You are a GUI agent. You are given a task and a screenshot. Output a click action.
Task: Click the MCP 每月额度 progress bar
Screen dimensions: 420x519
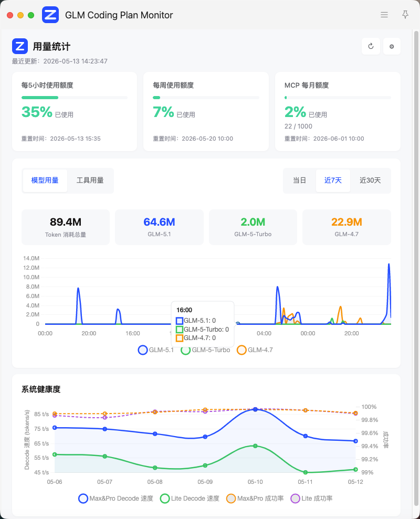click(338, 98)
